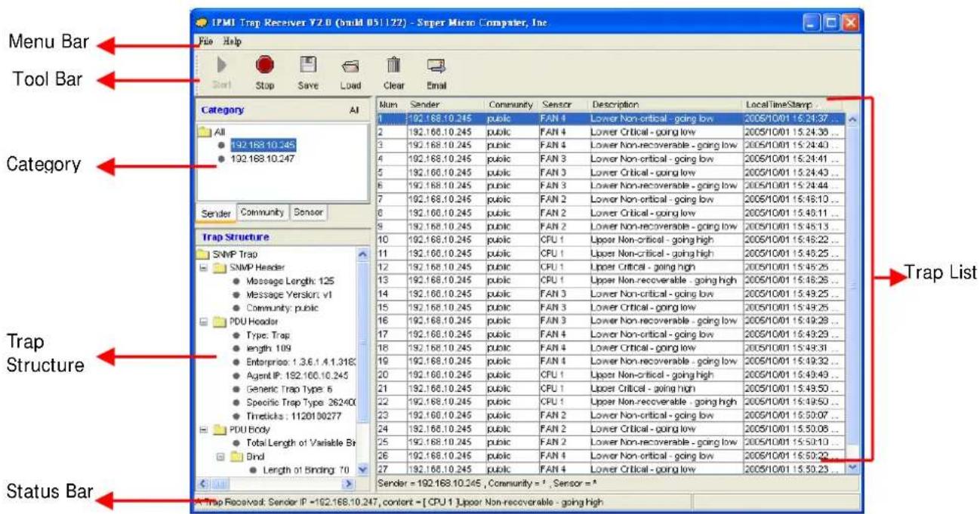Select trap row number 1 in the list
980x514 pixels.
pos(610,118)
